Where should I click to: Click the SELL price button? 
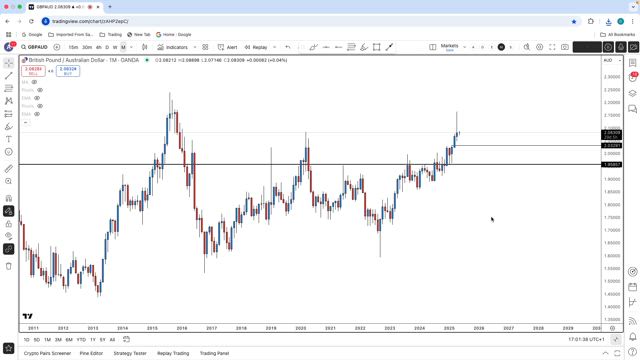(x=33, y=71)
